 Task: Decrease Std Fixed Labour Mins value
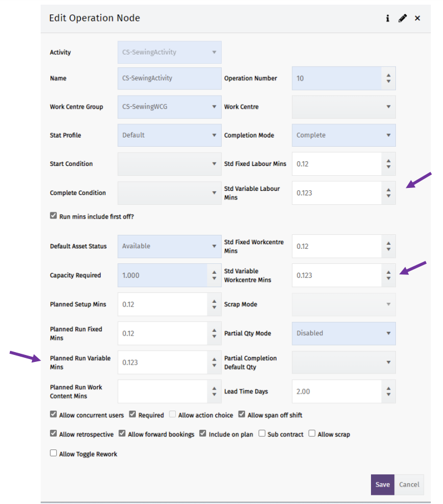coord(388,168)
